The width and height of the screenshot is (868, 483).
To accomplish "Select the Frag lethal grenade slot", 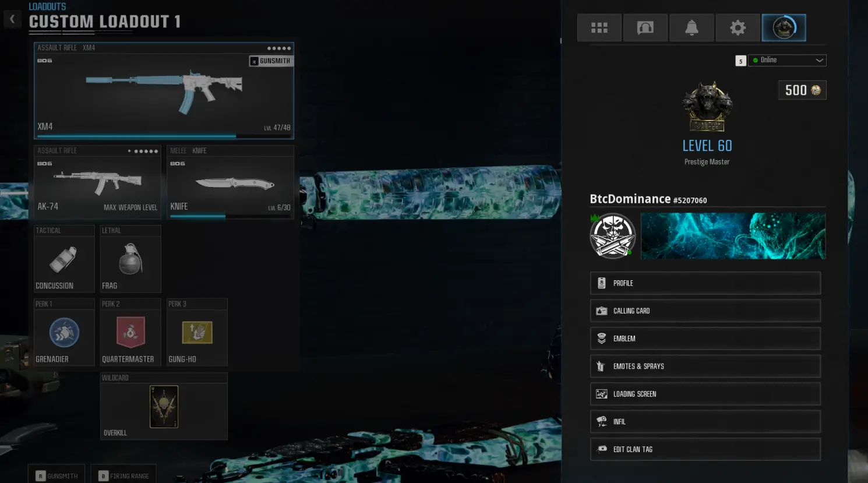I will tap(130, 259).
